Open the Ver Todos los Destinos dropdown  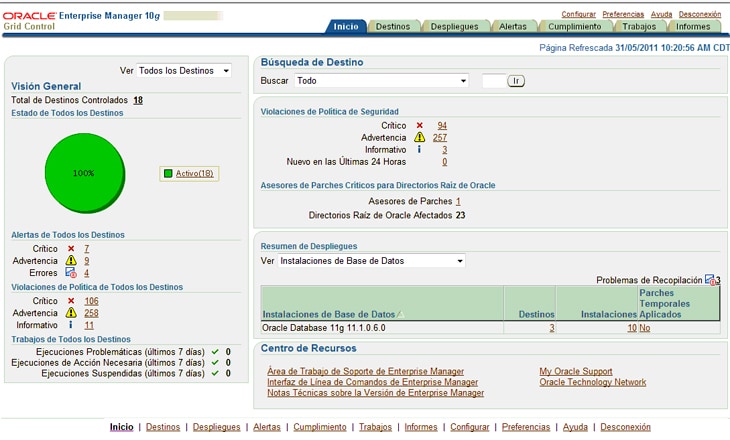coord(184,71)
